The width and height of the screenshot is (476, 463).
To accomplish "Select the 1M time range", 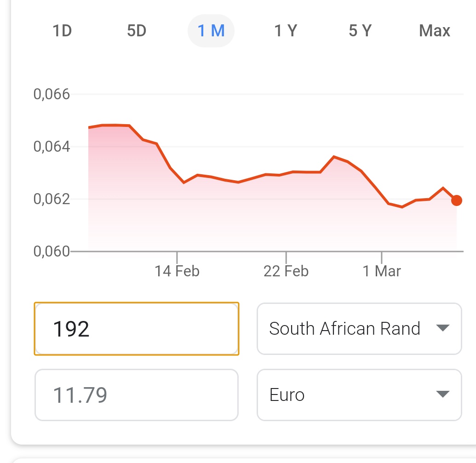I will 211,30.
